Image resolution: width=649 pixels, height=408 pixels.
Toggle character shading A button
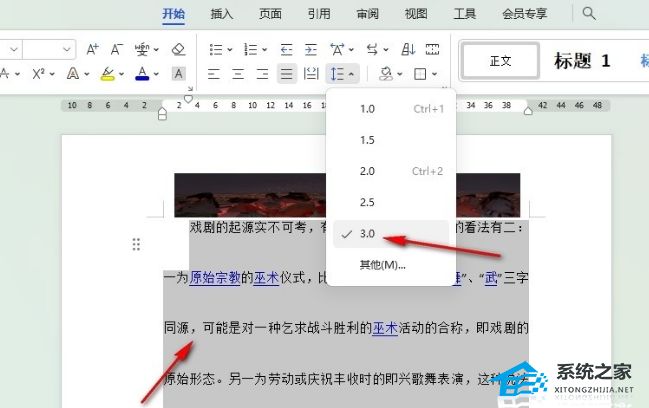click(178, 74)
